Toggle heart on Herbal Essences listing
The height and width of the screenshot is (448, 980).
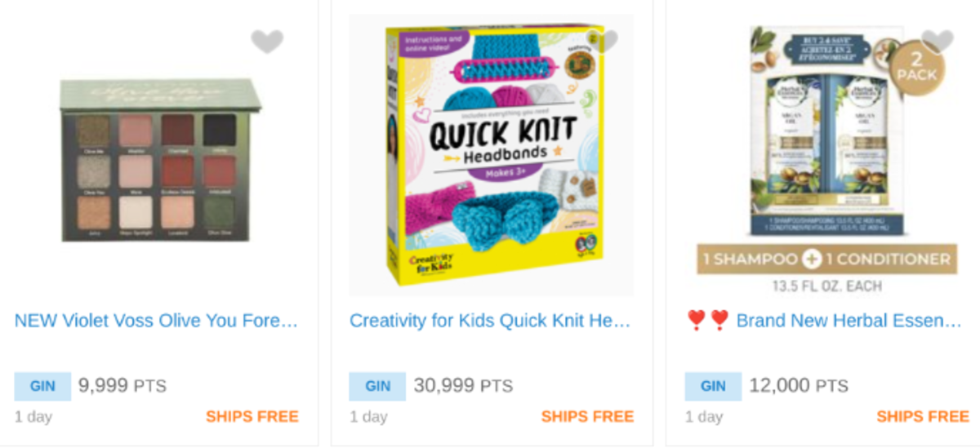pyautogui.click(x=938, y=42)
